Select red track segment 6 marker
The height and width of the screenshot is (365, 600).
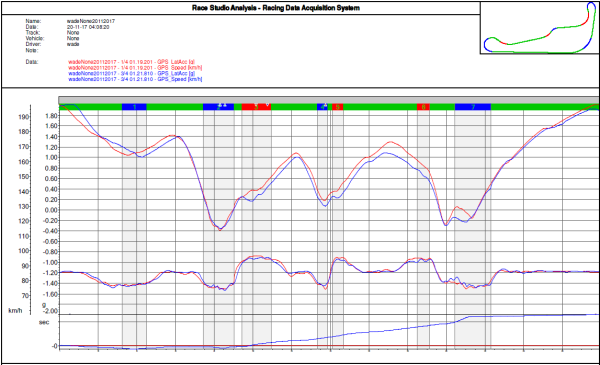423,107
